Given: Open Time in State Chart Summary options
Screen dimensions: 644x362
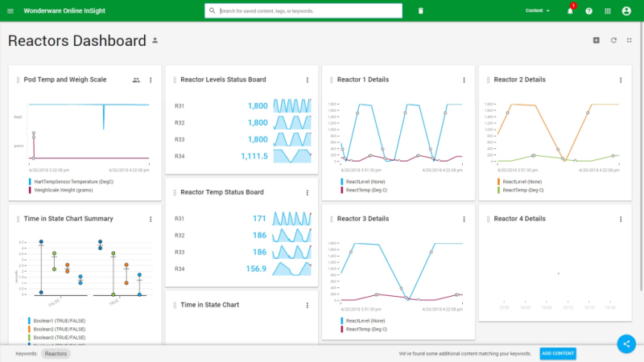Looking at the screenshot, I should point(151,218).
